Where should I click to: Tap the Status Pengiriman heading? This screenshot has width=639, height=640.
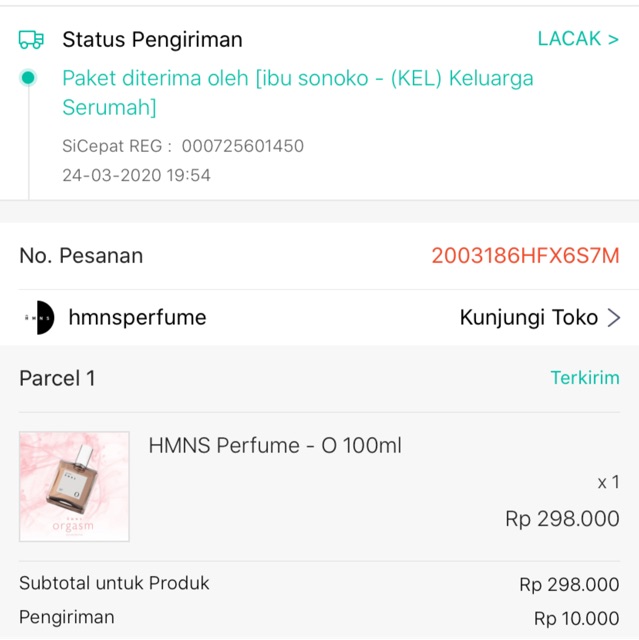pyautogui.click(x=152, y=40)
